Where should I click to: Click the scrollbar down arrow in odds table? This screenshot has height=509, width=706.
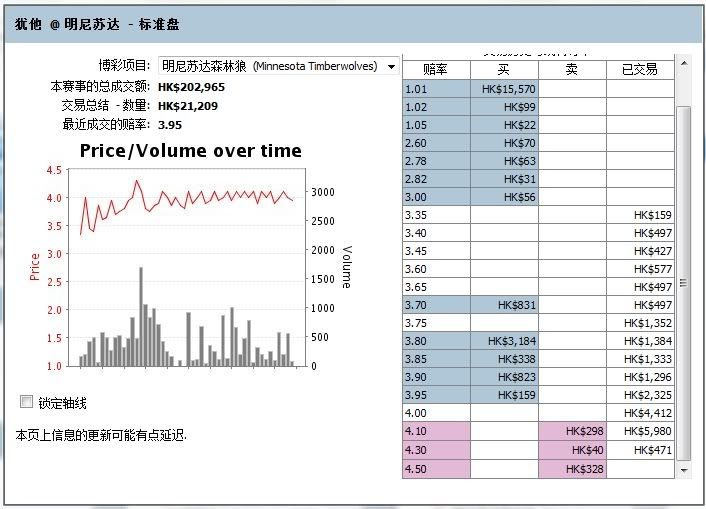point(684,469)
